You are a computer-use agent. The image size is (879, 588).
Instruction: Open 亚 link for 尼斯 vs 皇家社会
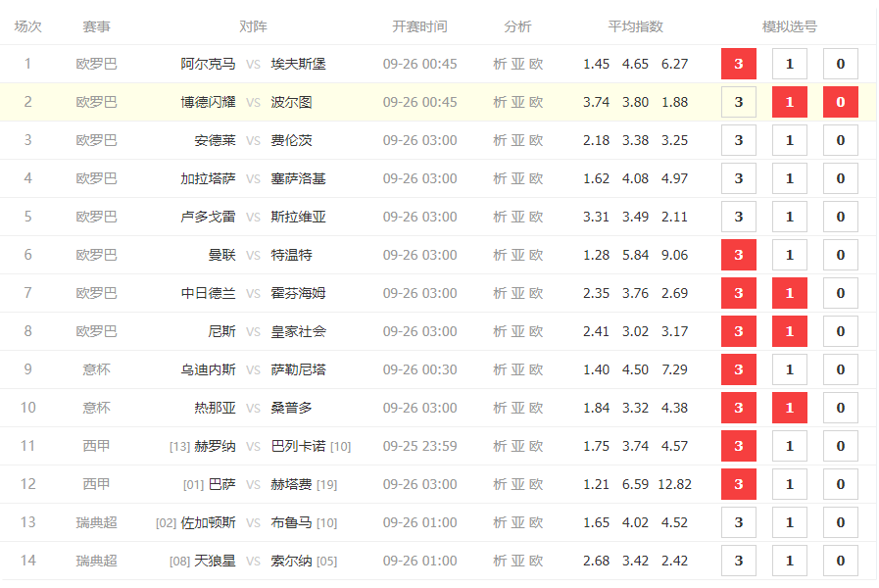(517, 331)
